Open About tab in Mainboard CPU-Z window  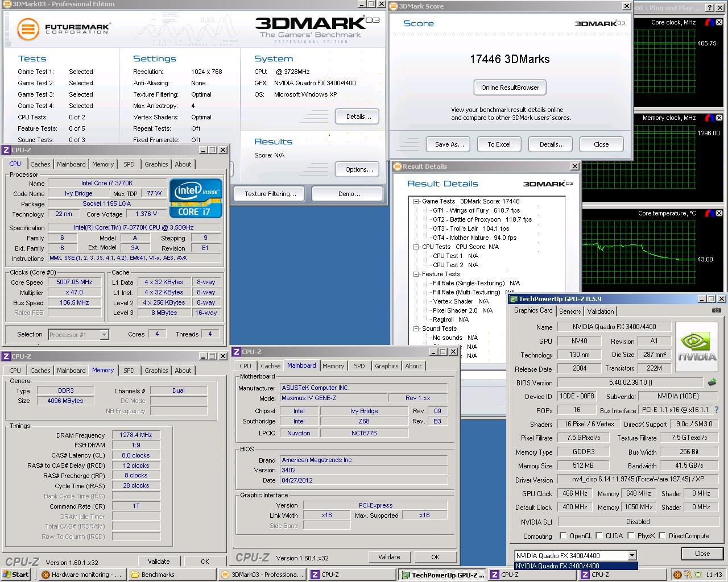[413, 365]
